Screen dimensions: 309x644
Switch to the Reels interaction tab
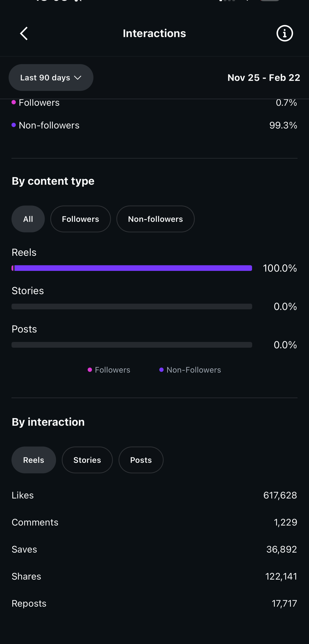click(x=34, y=460)
